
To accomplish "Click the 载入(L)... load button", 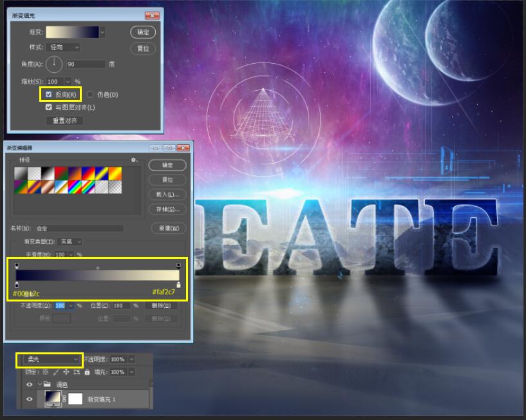I will coord(167,195).
